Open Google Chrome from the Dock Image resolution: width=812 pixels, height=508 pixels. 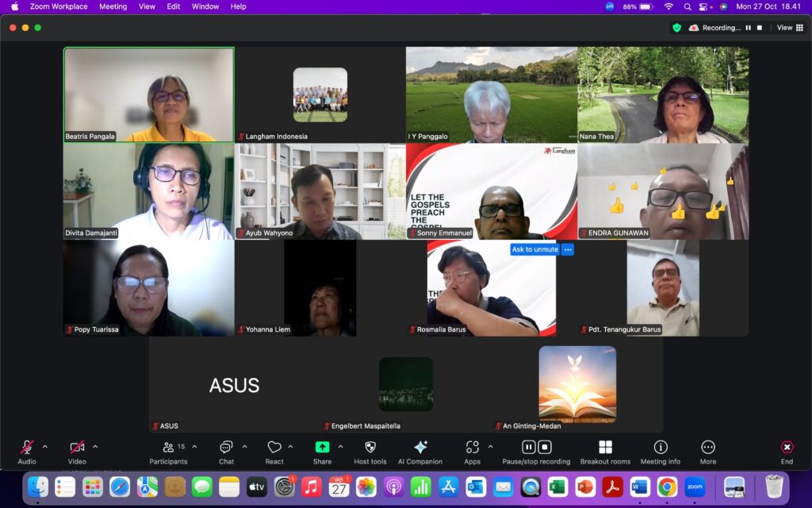point(667,487)
